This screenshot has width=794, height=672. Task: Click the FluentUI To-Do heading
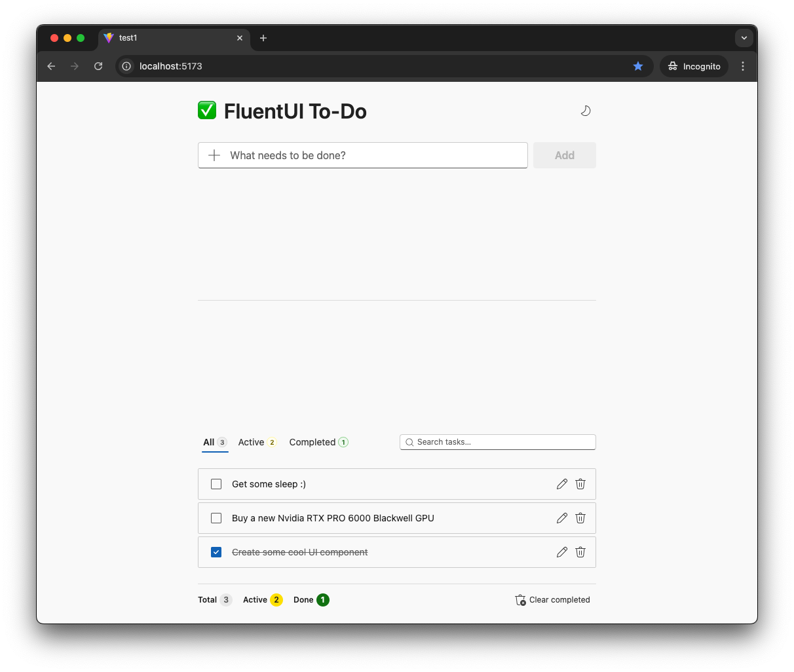point(295,111)
